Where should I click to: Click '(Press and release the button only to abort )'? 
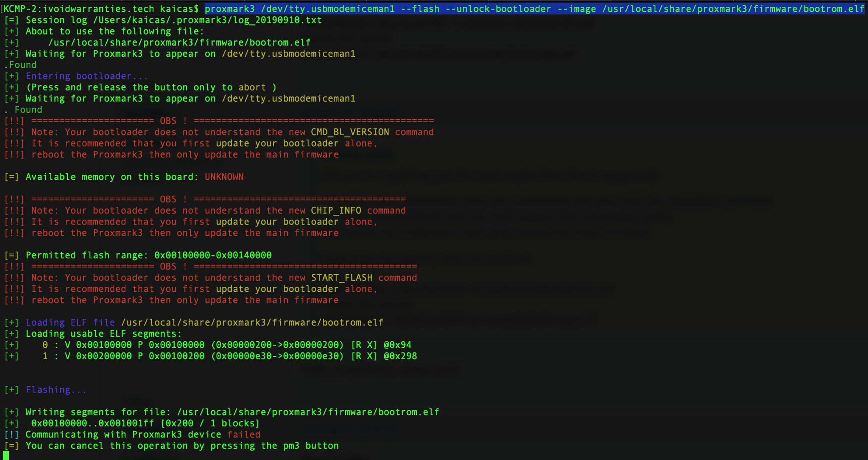(140, 87)
